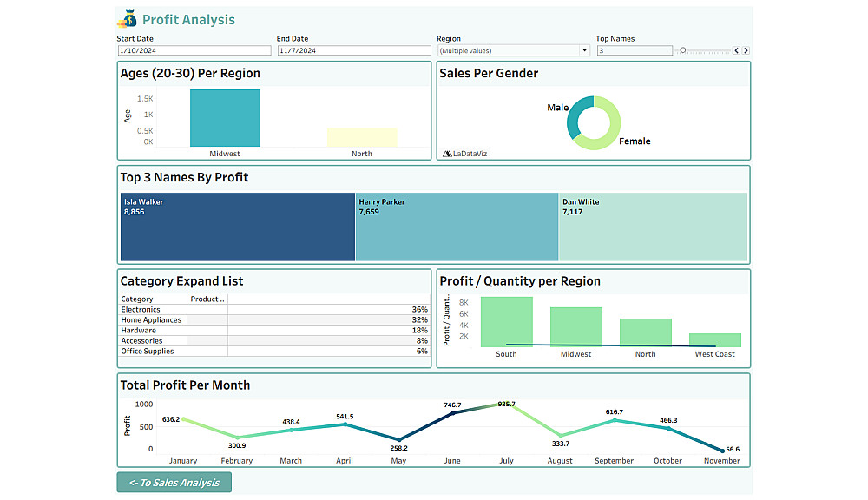Click the Ages (20-30) Per Region title
This screenshot has width=868, height=500.
[x=190, y=73]
